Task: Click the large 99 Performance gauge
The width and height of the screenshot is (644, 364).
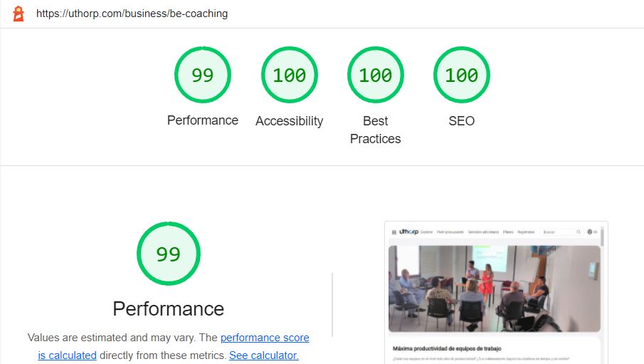Action: pyautogui.click(x=169, y=254)
